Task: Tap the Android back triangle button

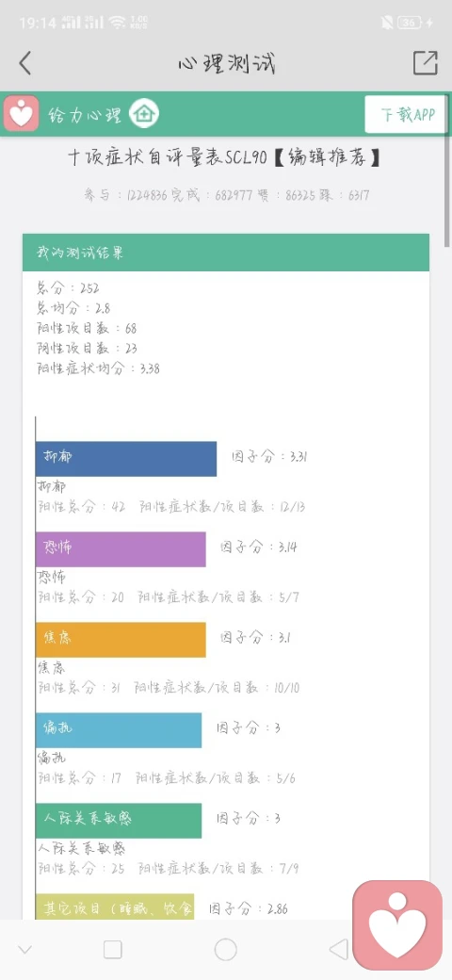Action: pos(338,950)
